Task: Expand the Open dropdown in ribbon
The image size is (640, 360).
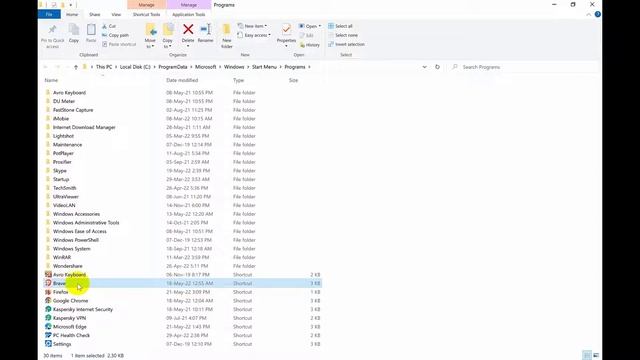Action: [x=310, y=26]
